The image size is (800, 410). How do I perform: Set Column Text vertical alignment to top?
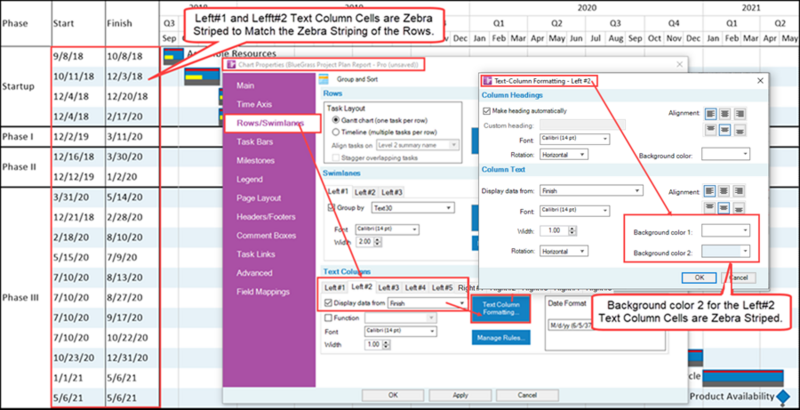click(x=710, y=208)
